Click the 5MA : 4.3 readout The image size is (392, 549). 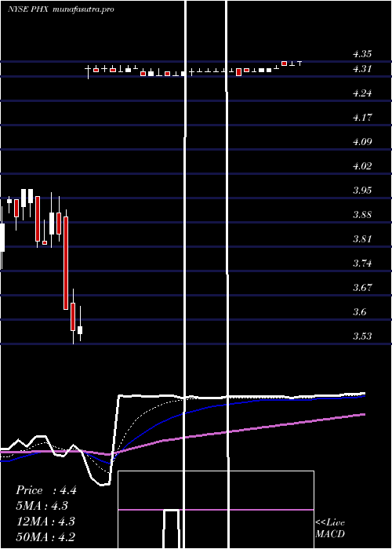tap(42, 506)
